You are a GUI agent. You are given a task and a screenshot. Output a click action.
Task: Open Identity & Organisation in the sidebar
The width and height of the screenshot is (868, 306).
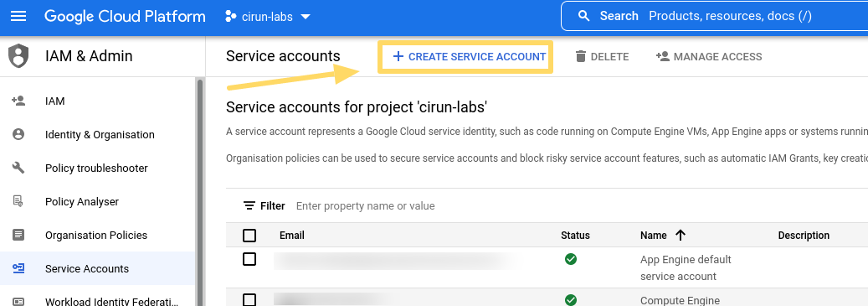(100, 135)
